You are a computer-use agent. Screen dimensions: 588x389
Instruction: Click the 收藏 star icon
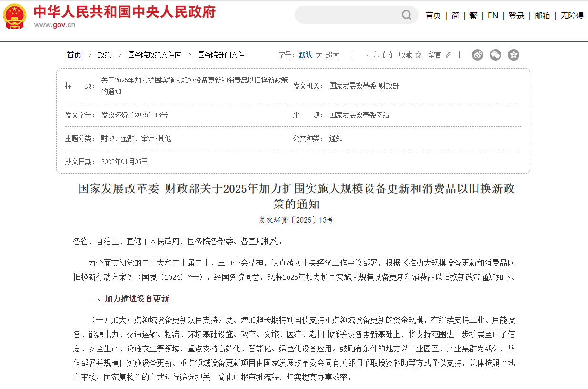pos(418,55)
